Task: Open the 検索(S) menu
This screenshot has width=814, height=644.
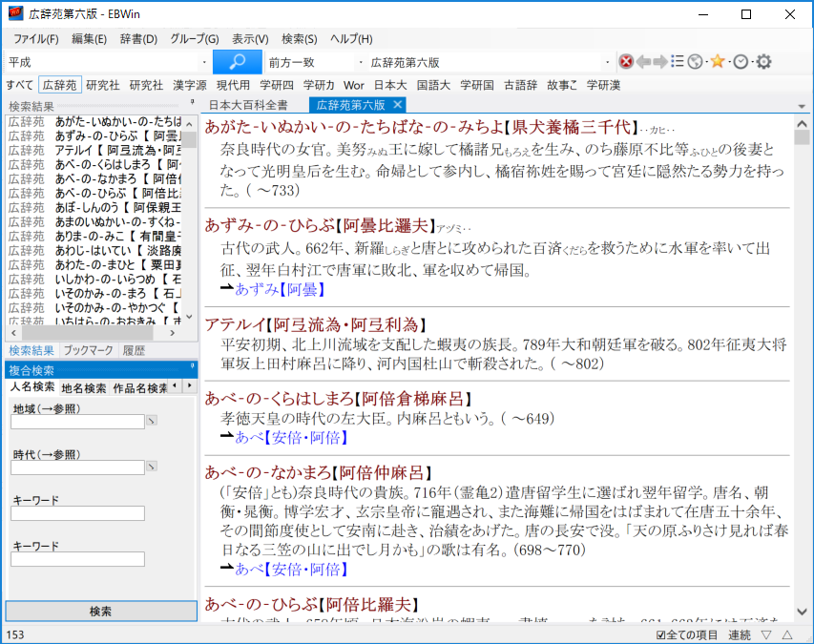Action: click(300, 39)
